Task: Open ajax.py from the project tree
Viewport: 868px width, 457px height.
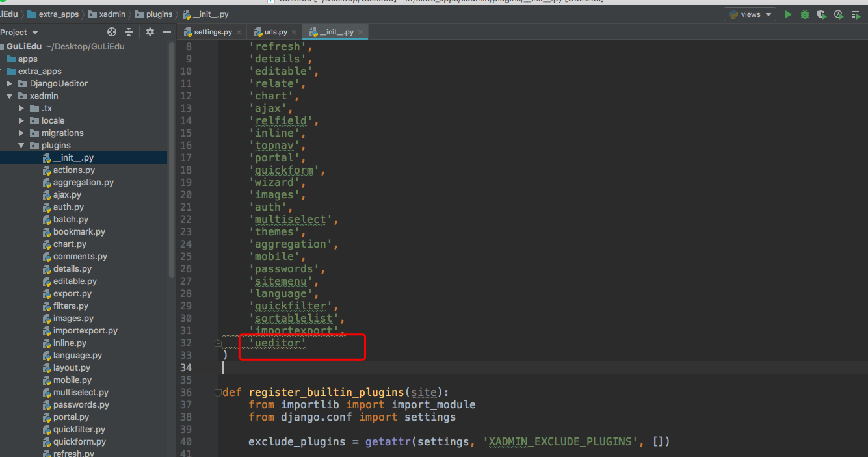Action: [67, 194]
